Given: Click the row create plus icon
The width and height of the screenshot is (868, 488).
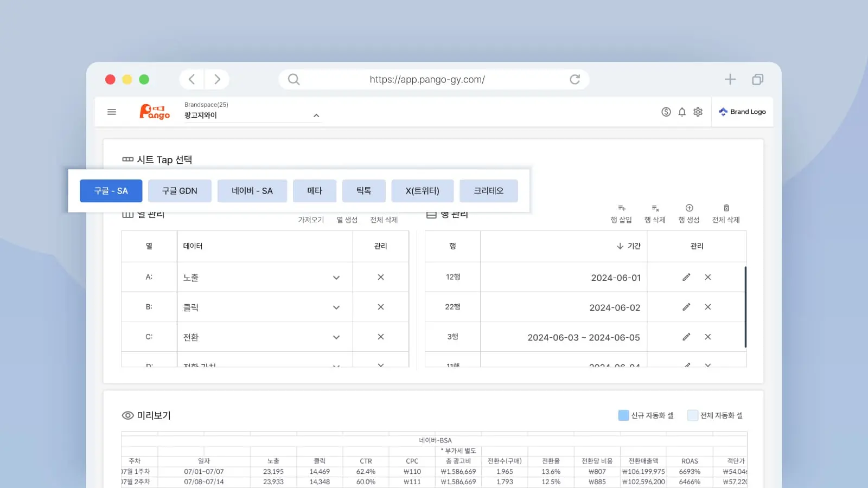Looking at the screenshot, I should [689, 208].
